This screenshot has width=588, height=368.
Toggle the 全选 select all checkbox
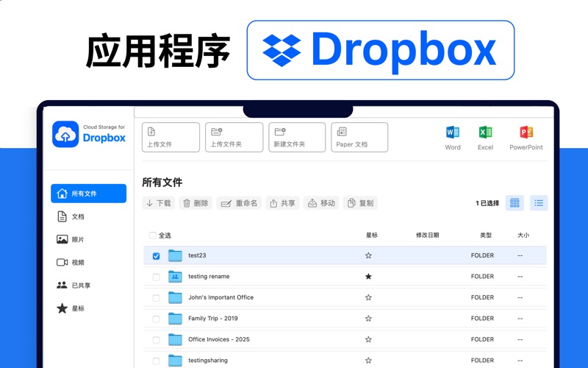point(153,236)
